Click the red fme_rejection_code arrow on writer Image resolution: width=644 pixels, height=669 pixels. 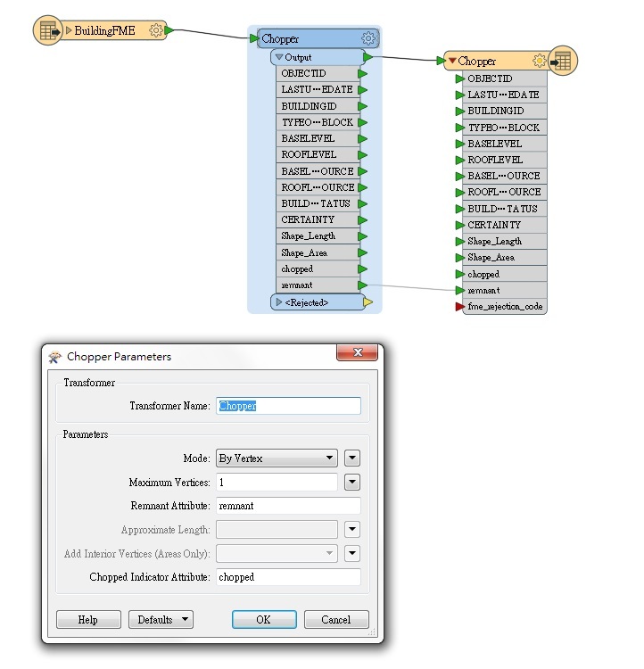[x=459, y=306]
